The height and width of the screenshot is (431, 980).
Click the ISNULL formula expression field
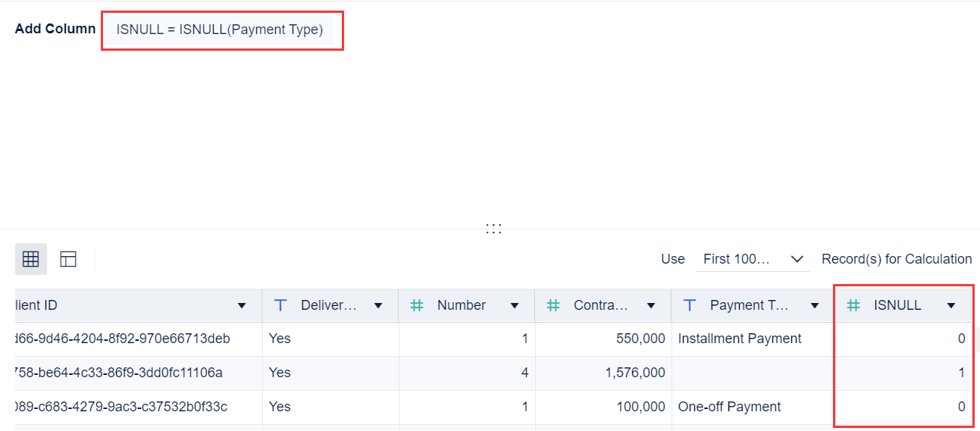(220, 30)
